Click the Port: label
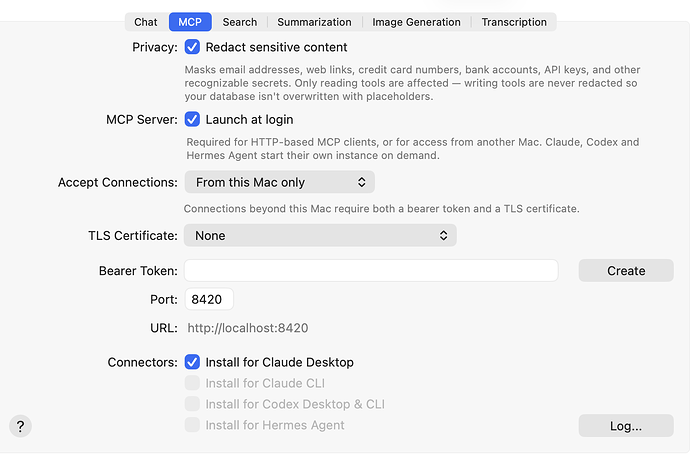Screen dimensions: 690x456 coord(164,299)
